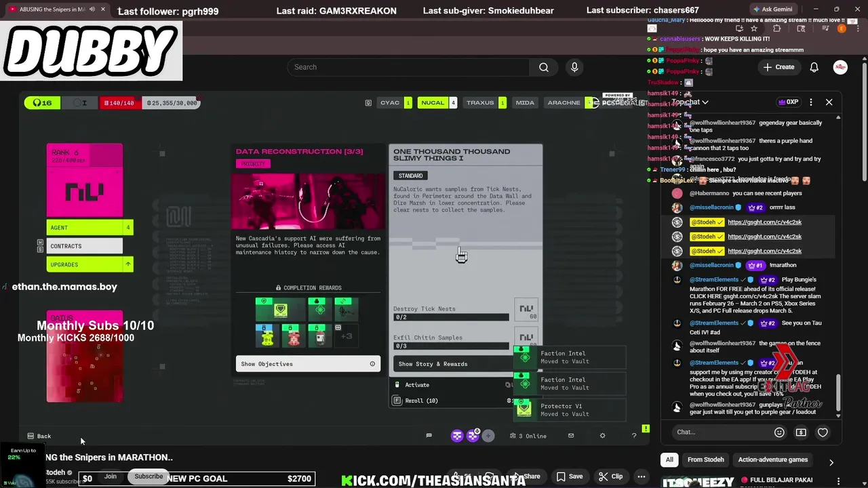
Task: Click Reroll (10) option
Action: (421, 401)
